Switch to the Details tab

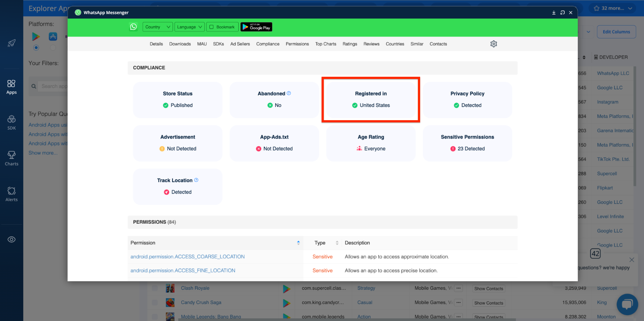pos(156,44)
